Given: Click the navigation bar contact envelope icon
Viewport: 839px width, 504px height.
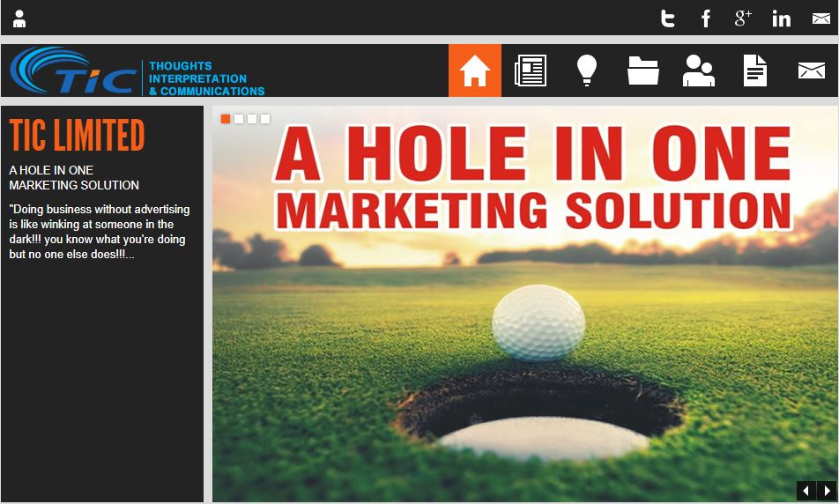Looking at the screenshot, I should (811, 70).
